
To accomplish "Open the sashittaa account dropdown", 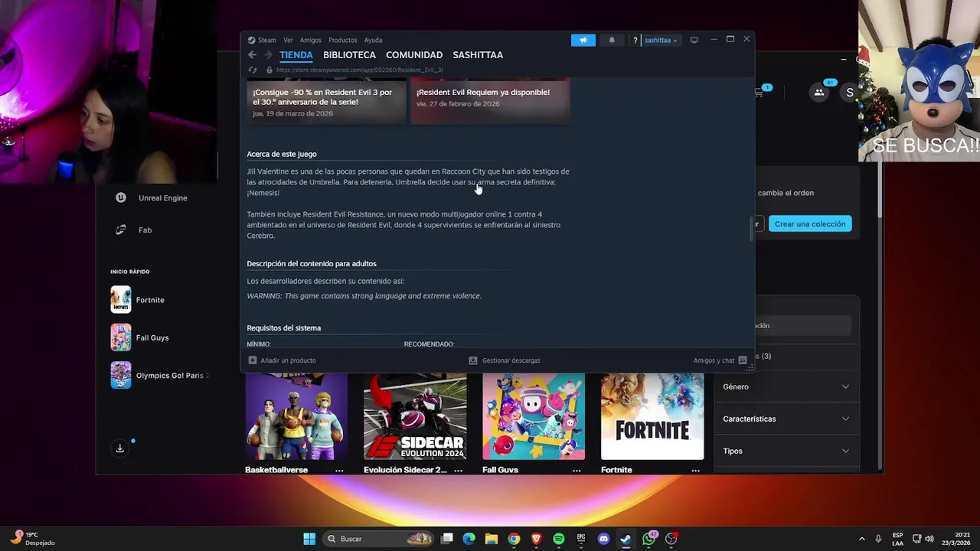I will pos(661,40).
